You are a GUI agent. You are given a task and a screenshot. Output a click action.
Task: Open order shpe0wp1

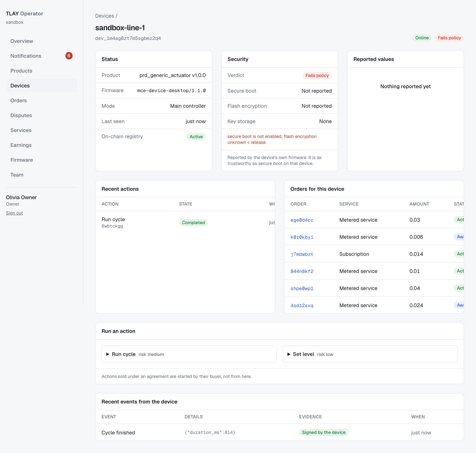coord(302,289)
